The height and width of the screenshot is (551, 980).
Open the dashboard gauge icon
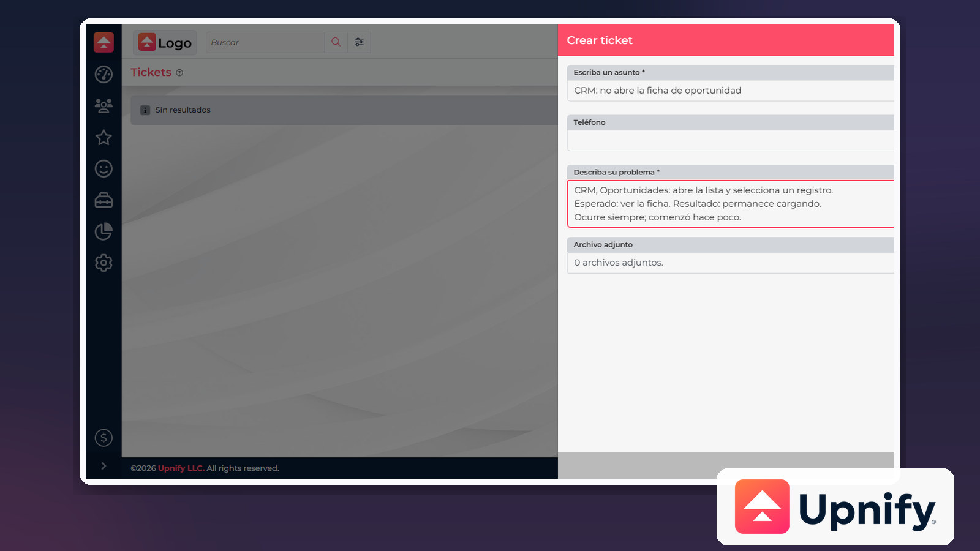(x=104, y=74)
